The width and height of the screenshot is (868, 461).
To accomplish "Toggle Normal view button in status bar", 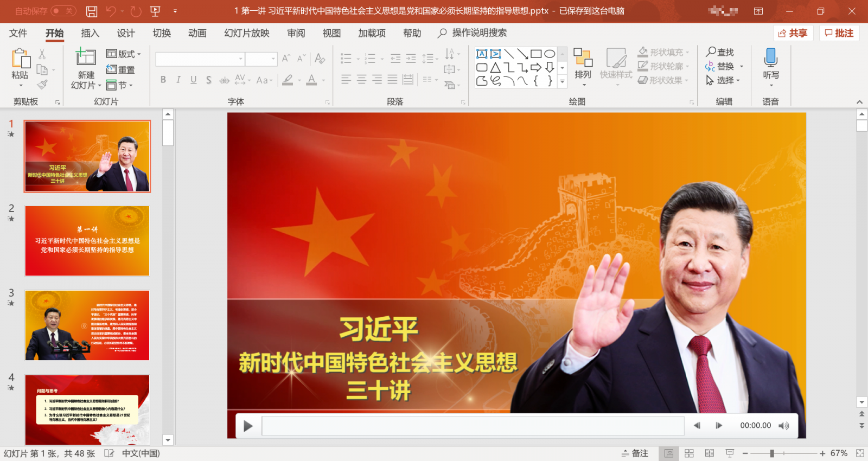I will click(669, 453).
